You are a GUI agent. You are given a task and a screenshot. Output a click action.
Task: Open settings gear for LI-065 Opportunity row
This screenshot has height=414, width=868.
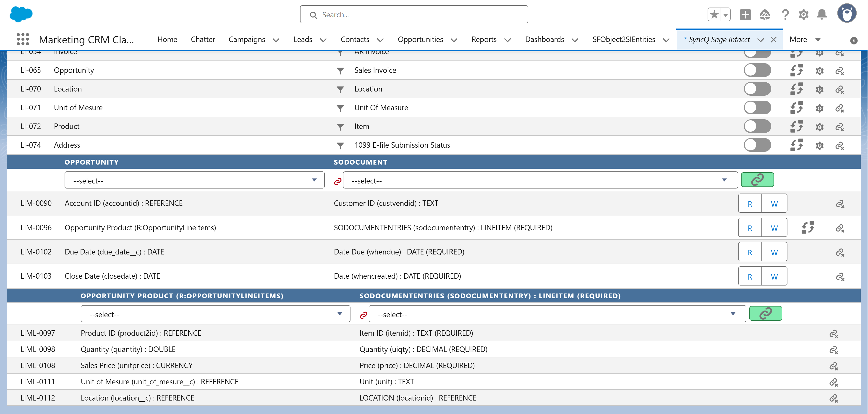coord(819,71)
